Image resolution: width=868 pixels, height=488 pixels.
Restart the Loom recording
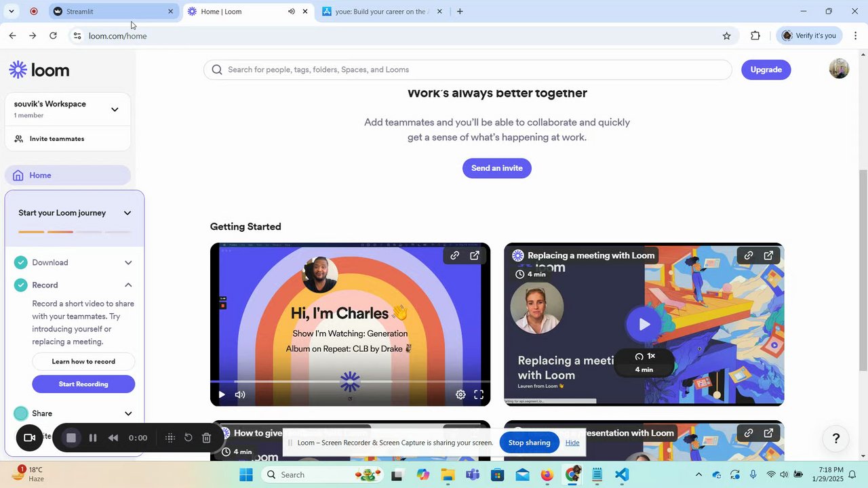(x=189, y=438)
